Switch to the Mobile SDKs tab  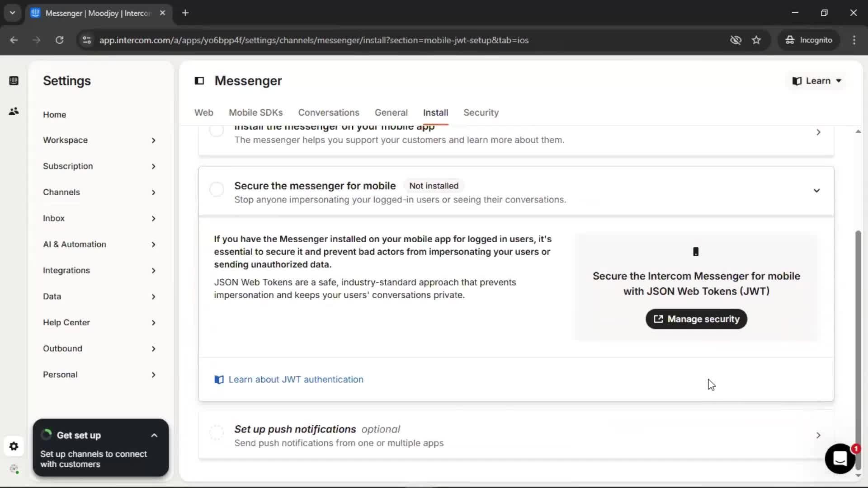(x=255, y=113)
